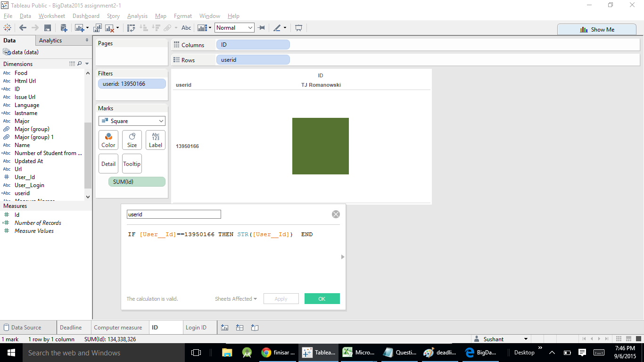Click the New Dashboard tab icon at bottom

239,328
